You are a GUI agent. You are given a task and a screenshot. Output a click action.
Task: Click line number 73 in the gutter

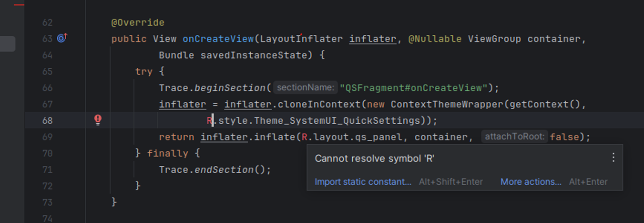pos(47,202)
